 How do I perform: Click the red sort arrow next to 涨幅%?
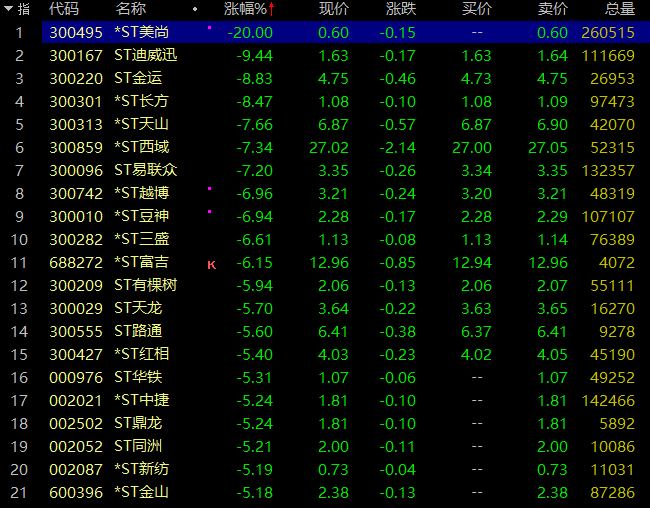[x=272, y=9]
